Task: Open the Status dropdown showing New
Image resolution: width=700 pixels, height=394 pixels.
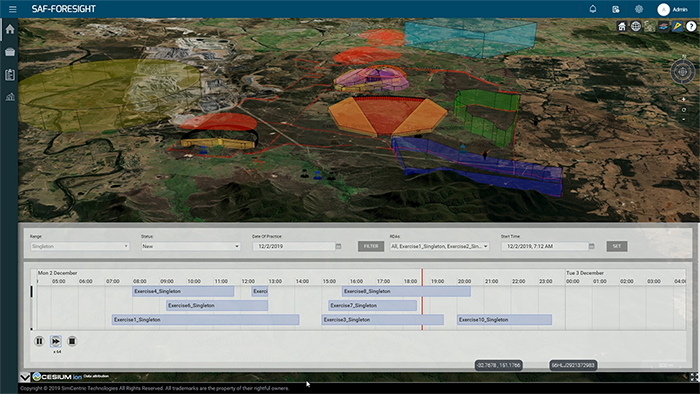Action: [x=191, y=246]
